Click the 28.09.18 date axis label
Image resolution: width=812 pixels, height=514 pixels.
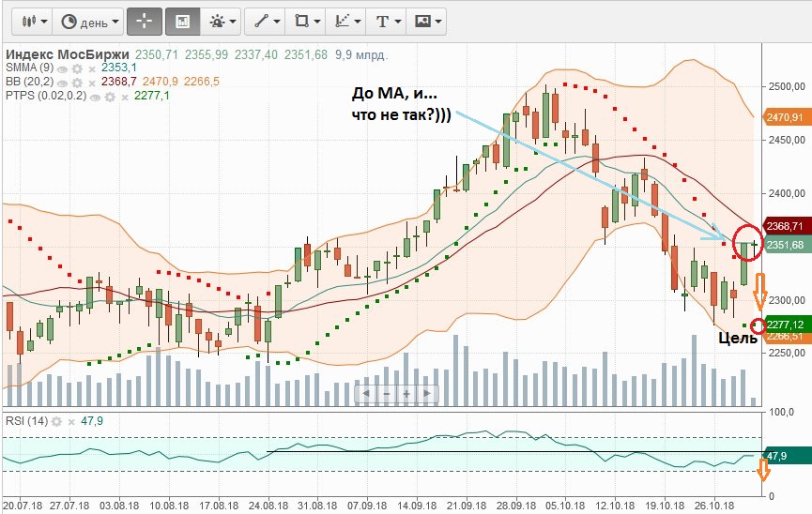click(516, 506)
